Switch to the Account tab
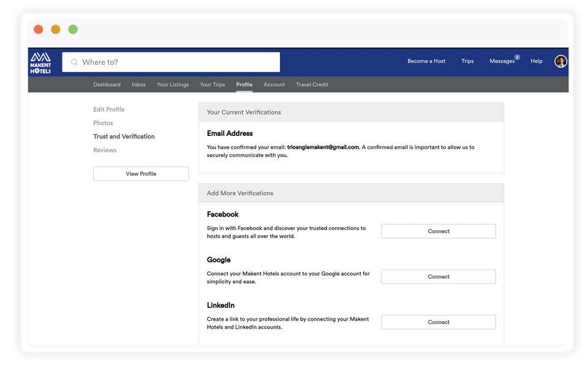Viewport: 588px width, 382px height. pyautogui.click(x=274, y=84)
